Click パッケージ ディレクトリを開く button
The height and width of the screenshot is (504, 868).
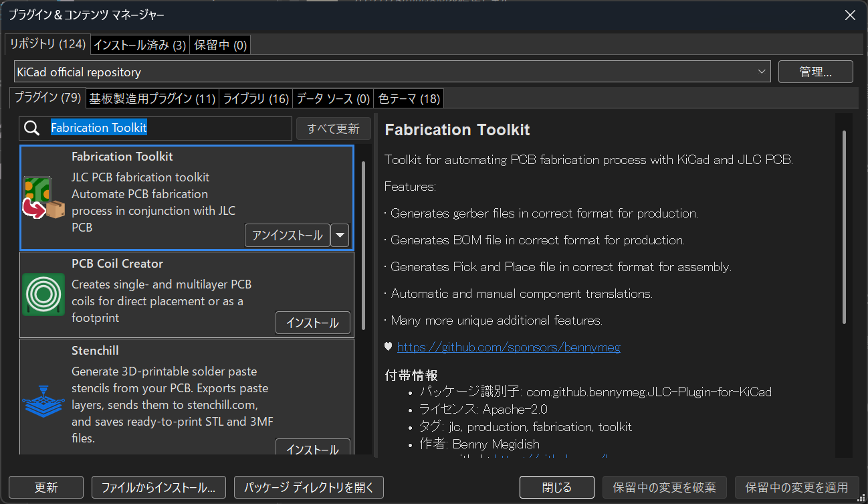pyautogui.click(x=309, y=487)
